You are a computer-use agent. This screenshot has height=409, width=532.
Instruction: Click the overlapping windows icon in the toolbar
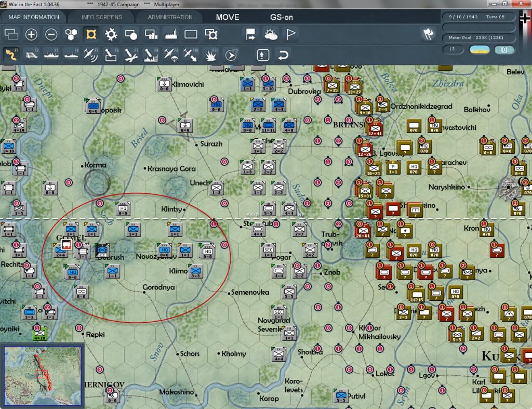(11, 34)
